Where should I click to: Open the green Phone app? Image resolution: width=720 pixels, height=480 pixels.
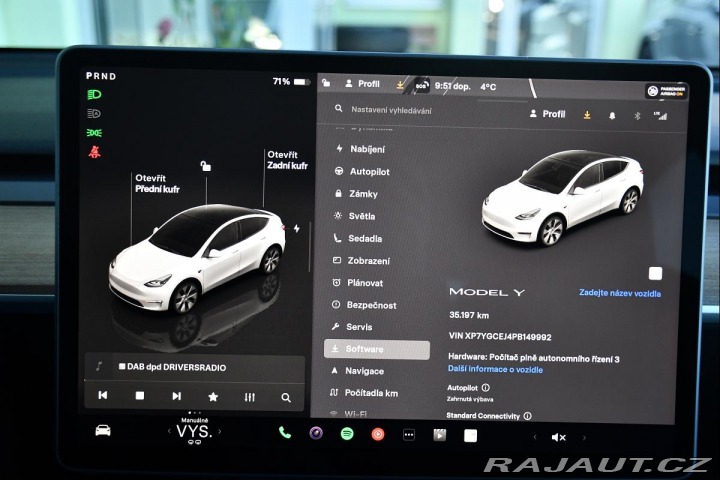pos(285,432)
